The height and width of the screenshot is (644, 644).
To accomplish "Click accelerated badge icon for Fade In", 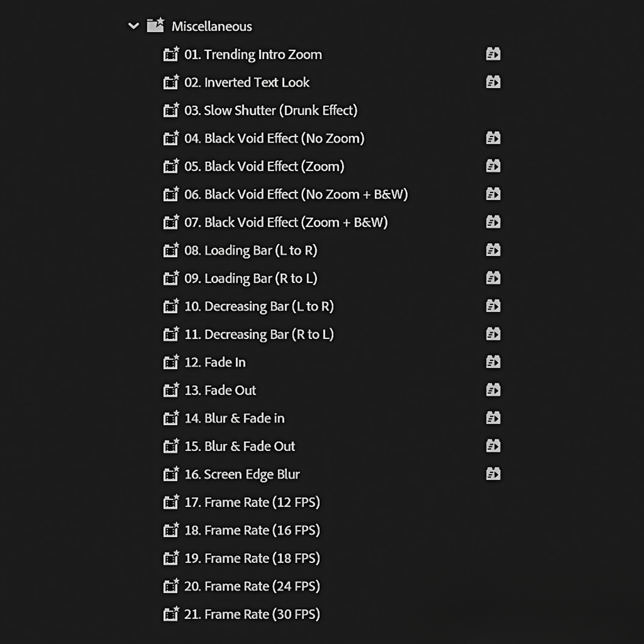I will pyautogui.click(x=493, y=362).
